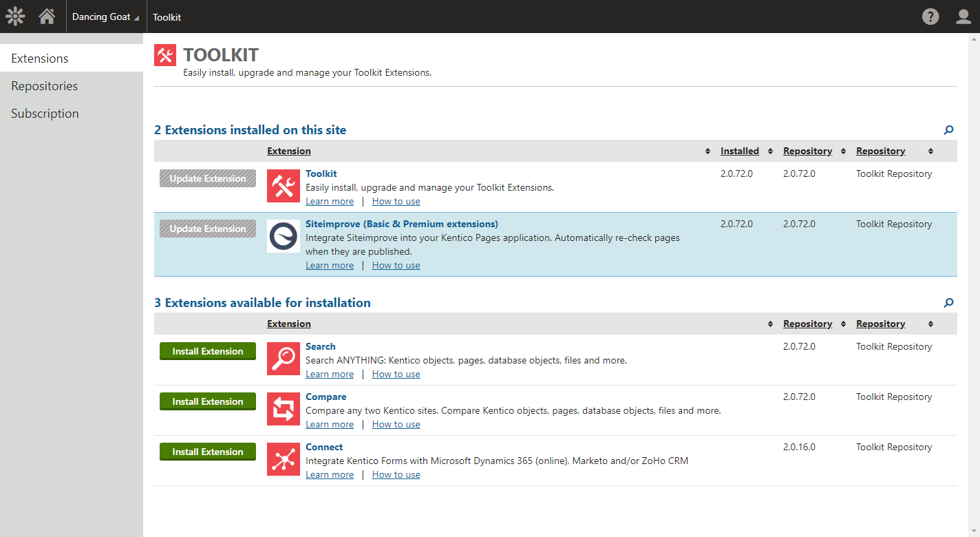The image size is (980, 537).
Task: Sort installed list by Installed version
Action: point(740,151)
